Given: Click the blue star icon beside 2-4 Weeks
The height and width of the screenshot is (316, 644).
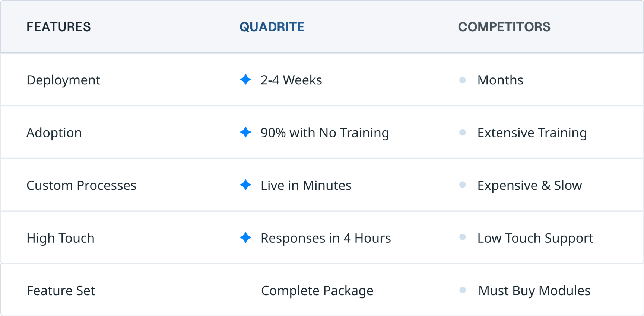Looking at the screenshot, I should coord(245,79).
